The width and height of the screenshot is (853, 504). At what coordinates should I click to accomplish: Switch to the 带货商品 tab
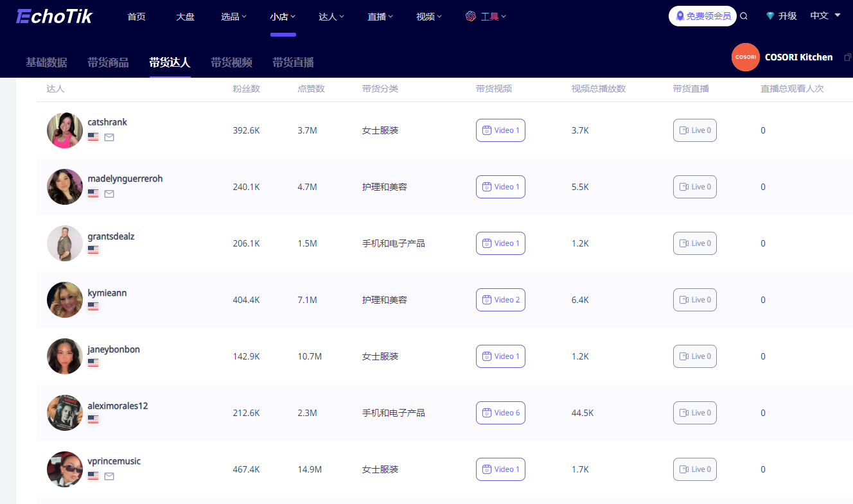(x=108, y=62)
